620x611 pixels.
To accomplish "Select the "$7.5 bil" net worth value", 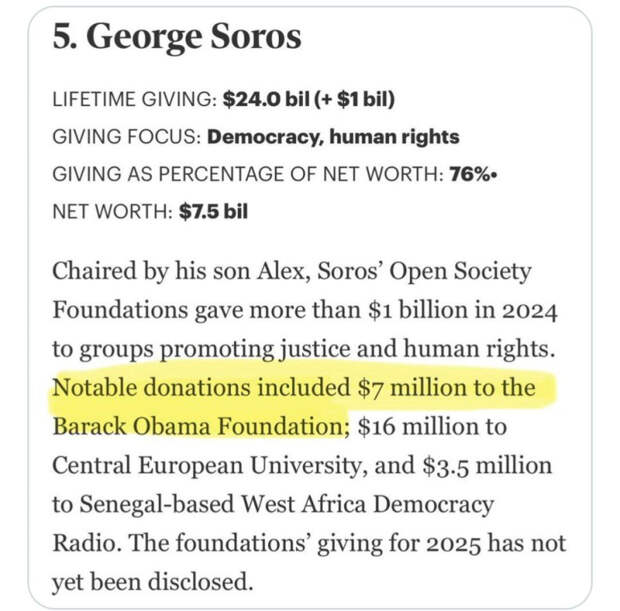I will tap(198, 211).
